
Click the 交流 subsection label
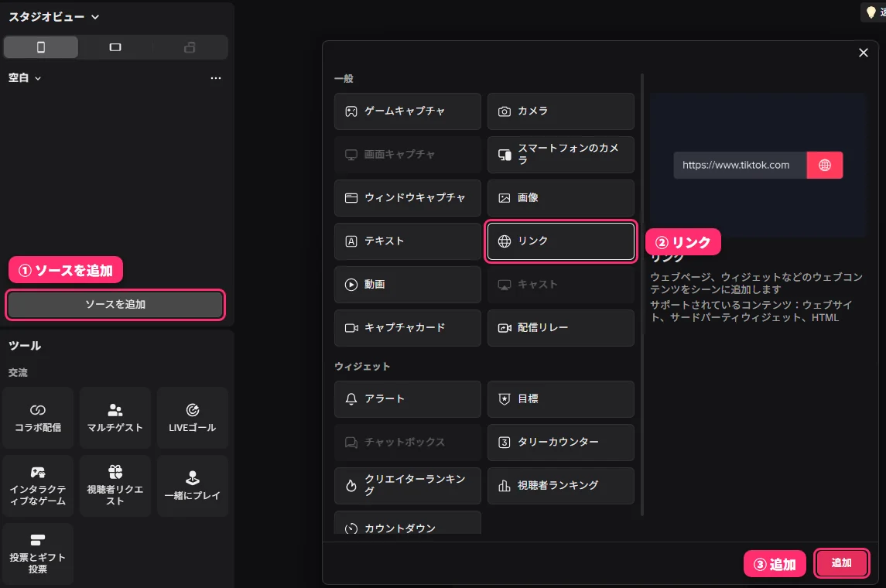[18, 373]
